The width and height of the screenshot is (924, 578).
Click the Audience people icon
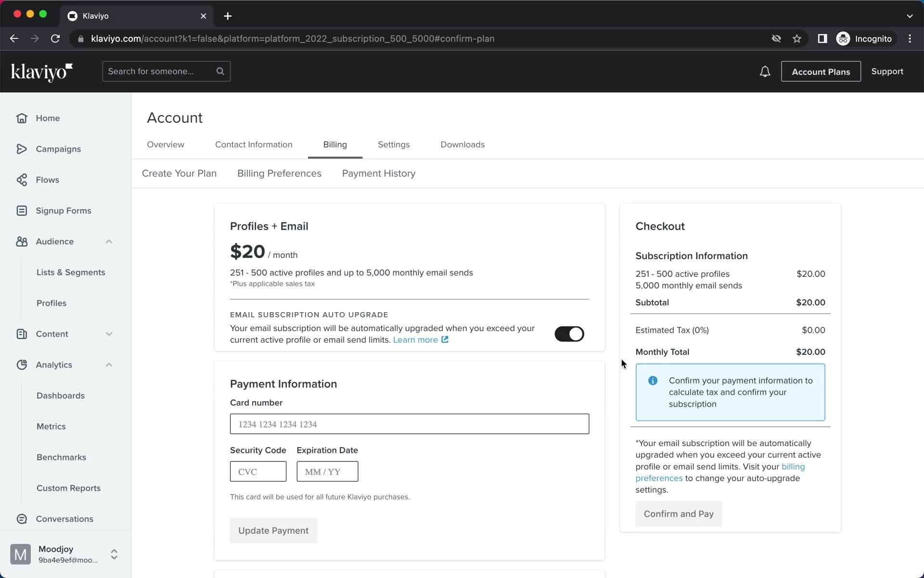[22, 241]
